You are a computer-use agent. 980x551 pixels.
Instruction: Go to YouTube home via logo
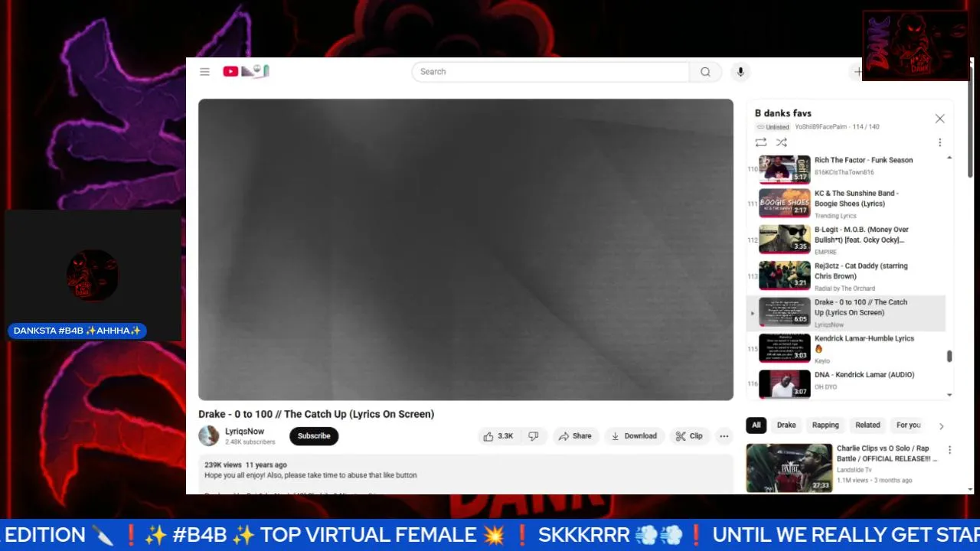(x=246, y=71)
